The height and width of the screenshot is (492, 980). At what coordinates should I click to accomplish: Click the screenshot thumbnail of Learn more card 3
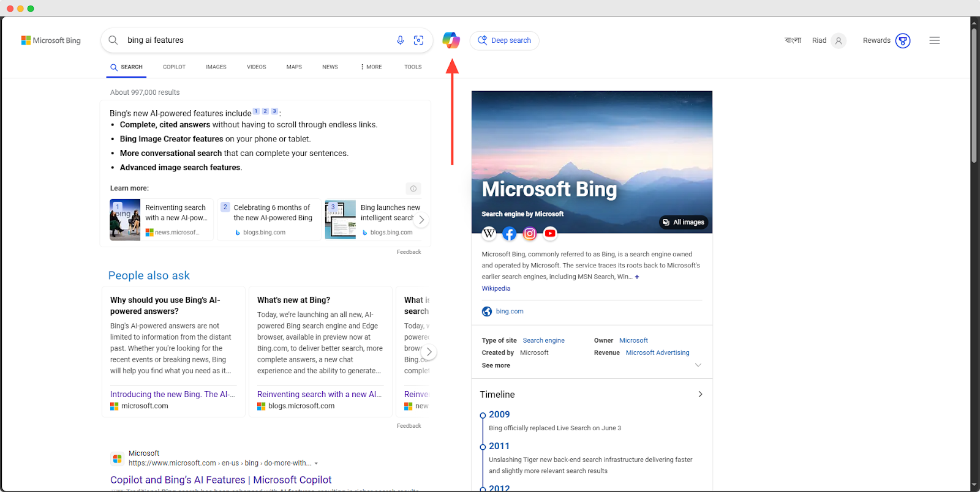pos(341,220)
